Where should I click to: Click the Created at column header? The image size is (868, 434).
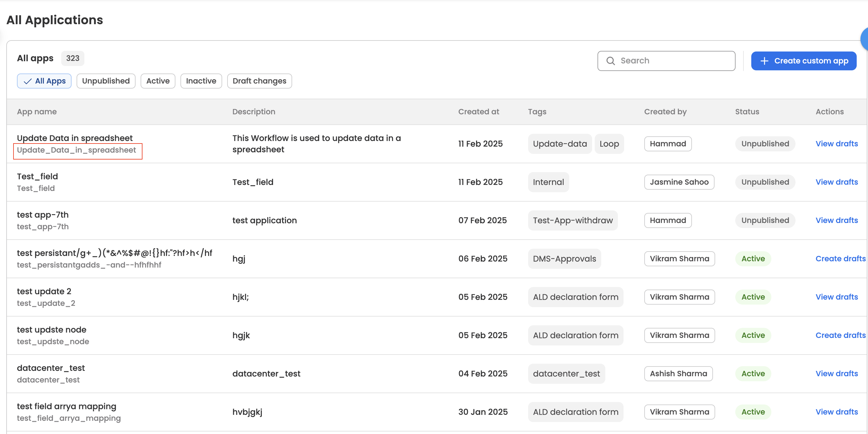point(479,111)
